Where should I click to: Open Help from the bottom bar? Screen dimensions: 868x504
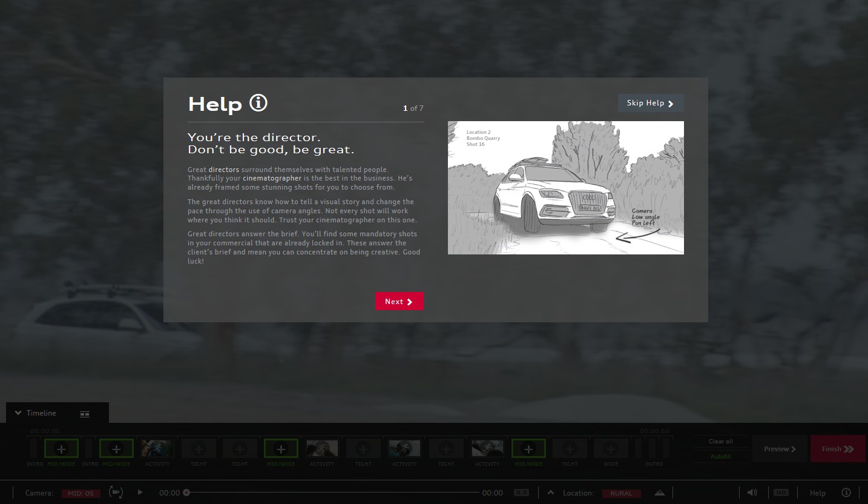coord(817,493)
